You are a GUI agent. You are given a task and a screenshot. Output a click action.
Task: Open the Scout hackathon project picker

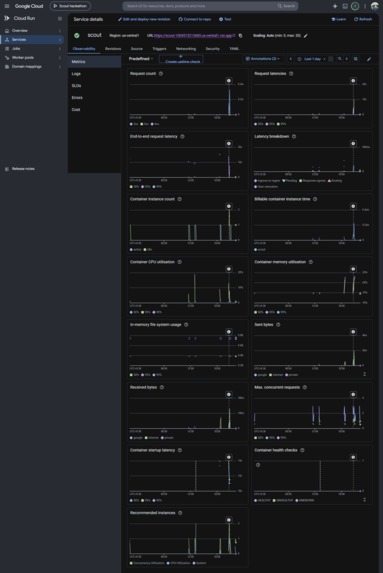pos(70,6)
